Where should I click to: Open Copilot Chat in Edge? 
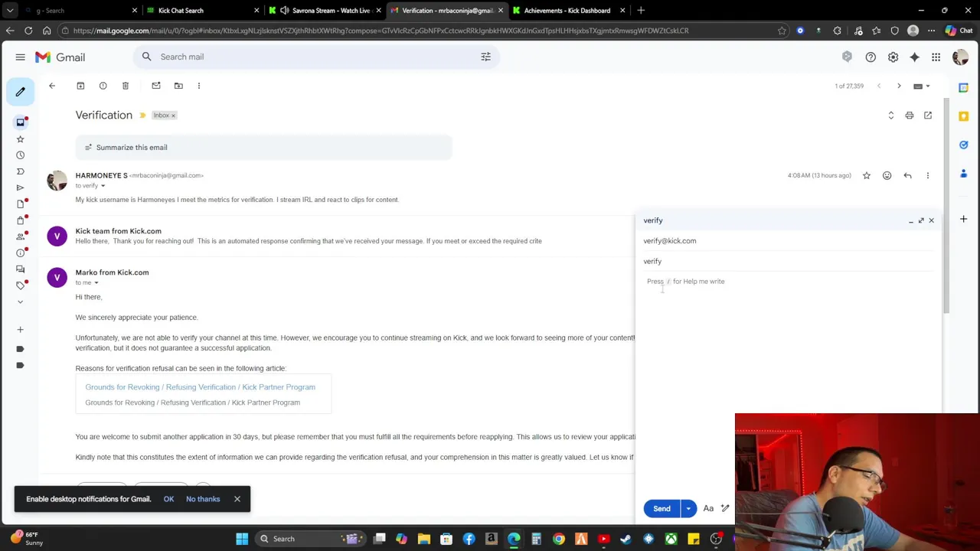(959, 31)
